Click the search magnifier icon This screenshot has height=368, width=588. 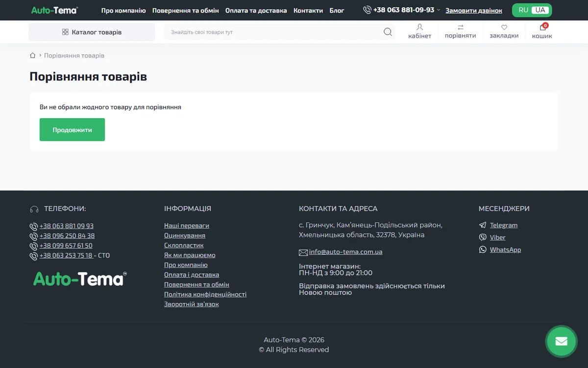(x=388, y=32)
